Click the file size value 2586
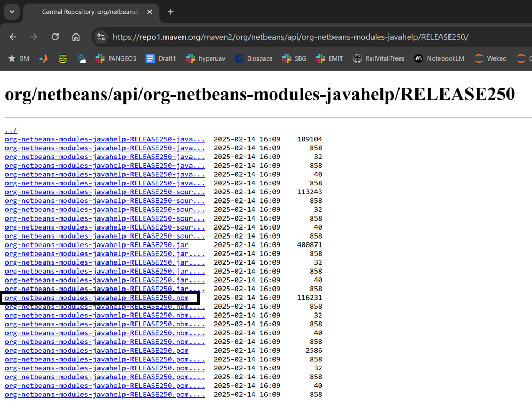This screenshot has height=415, width=532. point(314,351)
